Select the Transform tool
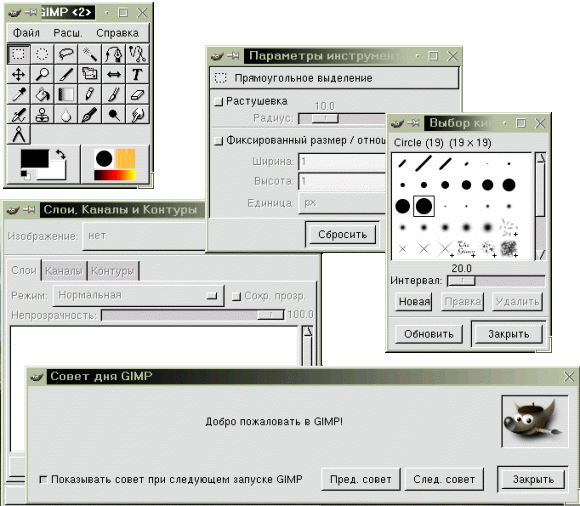Screen dimensions: 580x506 click(90, 74)
